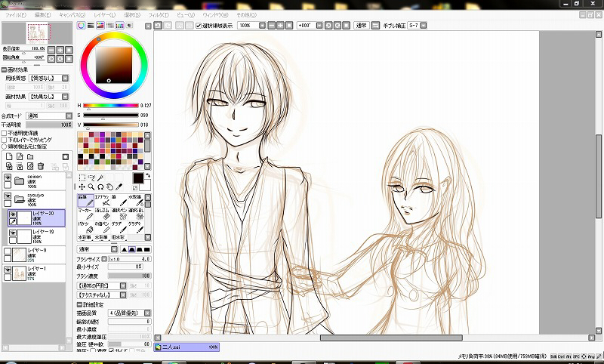Choose the selection pen tool (選択ペン)
The height and width of the screenshot is (364, 604).
119,214
